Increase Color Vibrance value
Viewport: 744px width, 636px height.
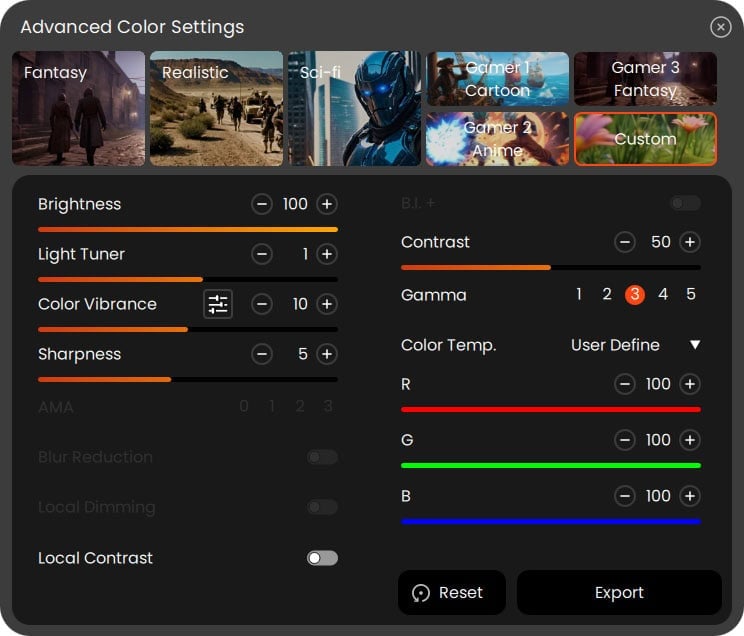click(x=327, y=304)
